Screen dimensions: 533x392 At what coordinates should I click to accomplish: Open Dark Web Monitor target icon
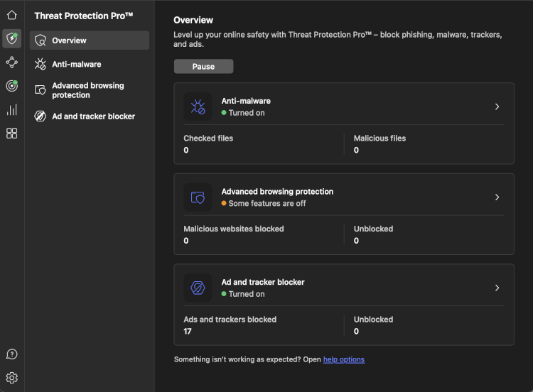[x=12, y=86]
